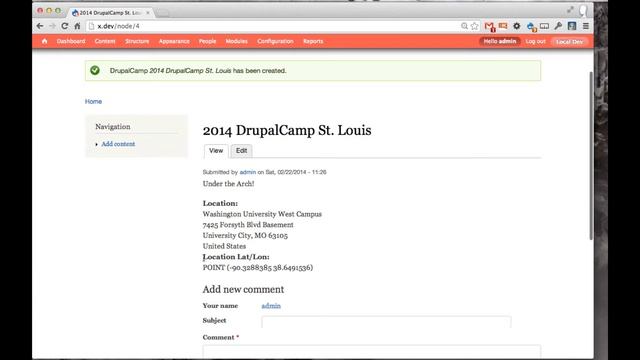Open the blue square portrait extension icon

572,26
